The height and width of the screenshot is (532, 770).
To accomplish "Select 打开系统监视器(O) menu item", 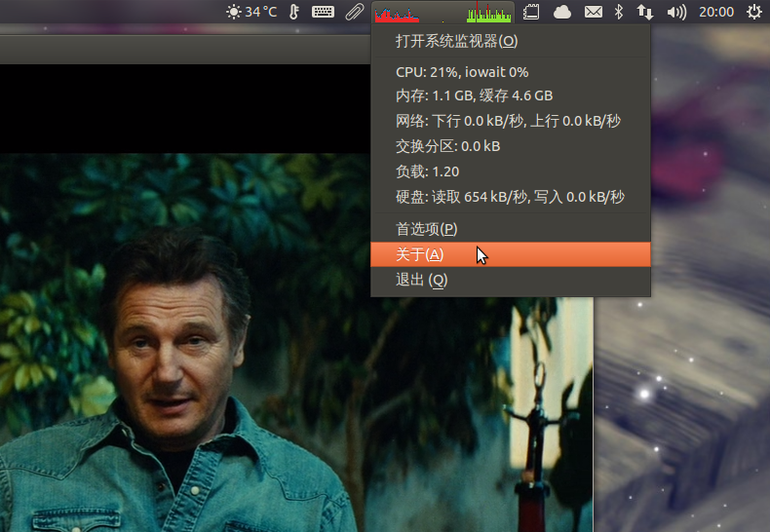I will click(x=511, y=41).
